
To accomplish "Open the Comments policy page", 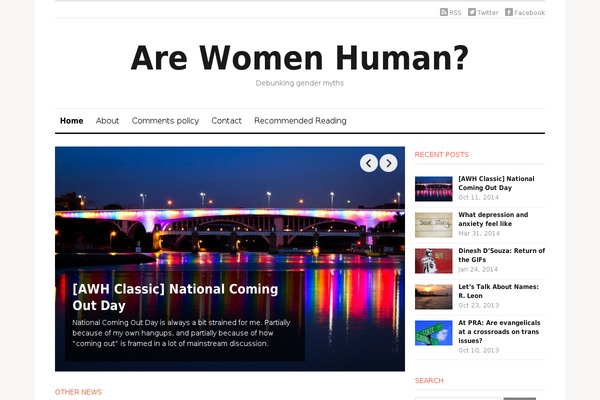I will point(165,121).
